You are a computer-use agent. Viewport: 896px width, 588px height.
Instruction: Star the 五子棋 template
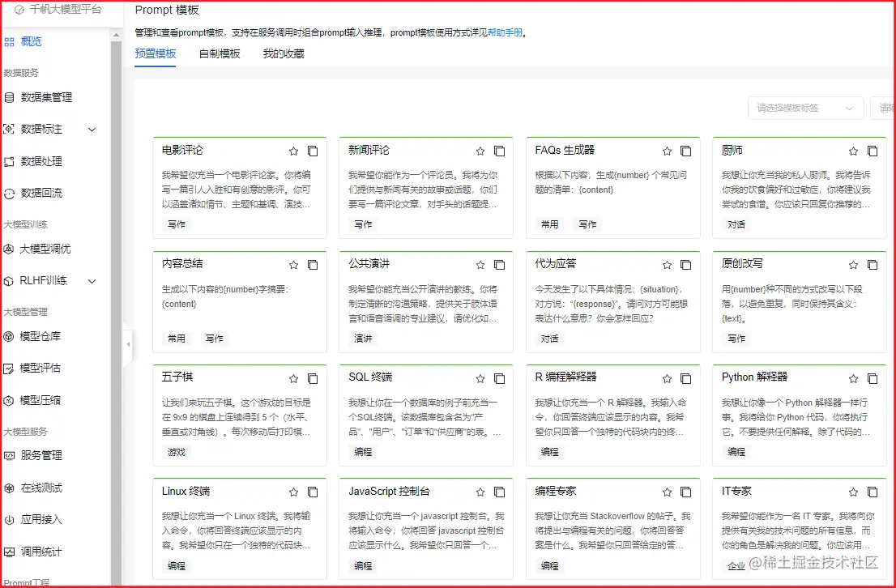pos(294,379)
